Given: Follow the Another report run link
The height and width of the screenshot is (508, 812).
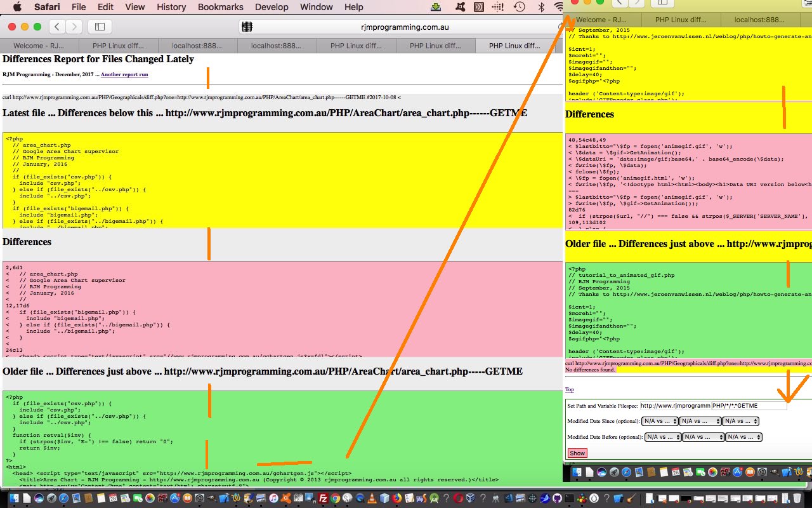Looking at the screenshot, I should (124, 74).
